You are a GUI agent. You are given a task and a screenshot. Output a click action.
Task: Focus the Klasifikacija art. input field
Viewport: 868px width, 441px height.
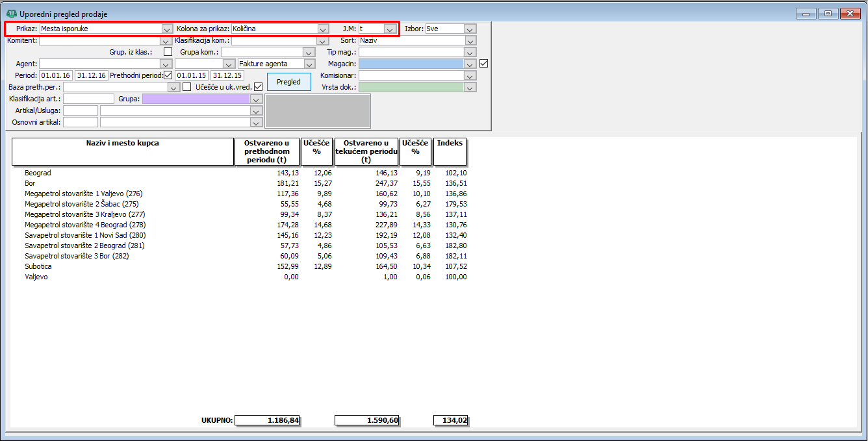[x=88, y=99]
